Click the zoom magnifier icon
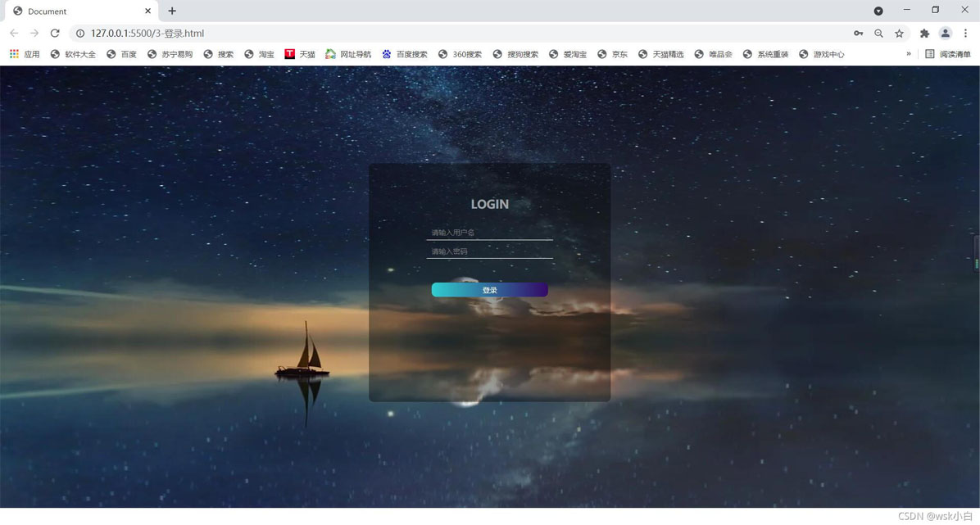 click(x=878, y=34)
